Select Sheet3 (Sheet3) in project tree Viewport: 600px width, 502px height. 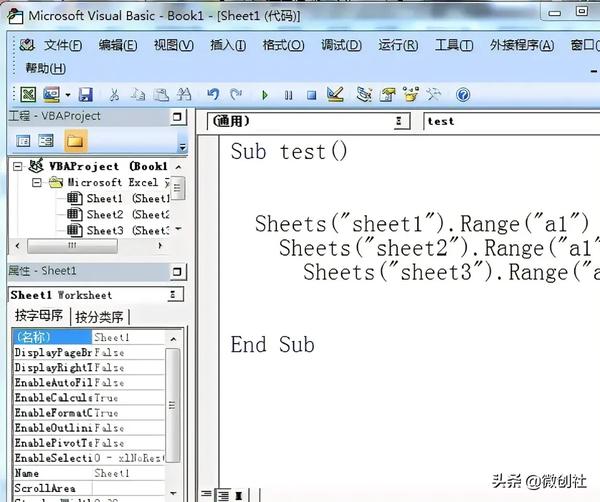pos(118,231)
